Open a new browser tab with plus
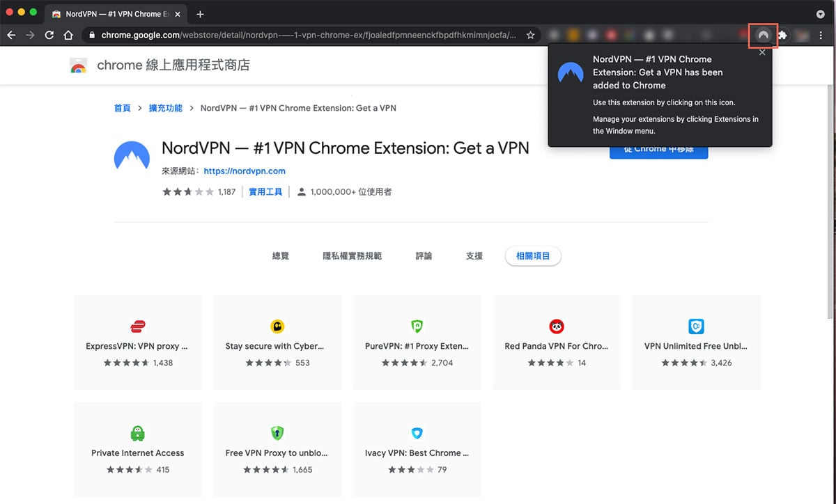This screenshot has width=836, height=504. click(200, 14)
